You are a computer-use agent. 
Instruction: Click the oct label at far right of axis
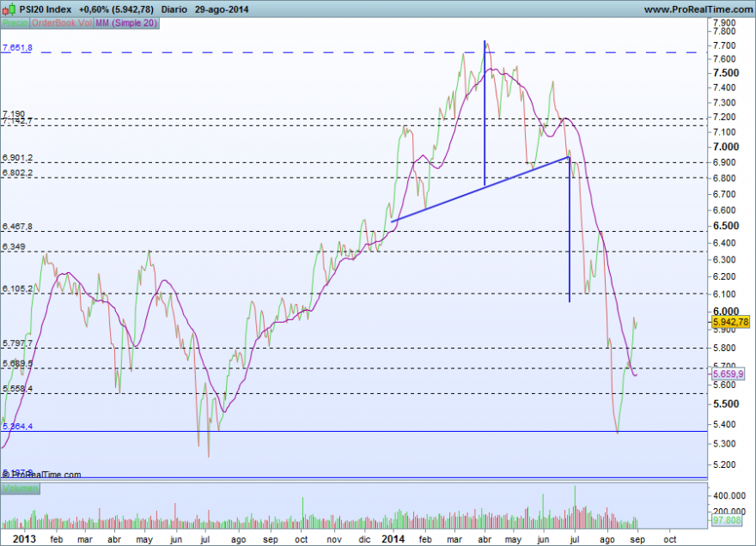670,539
